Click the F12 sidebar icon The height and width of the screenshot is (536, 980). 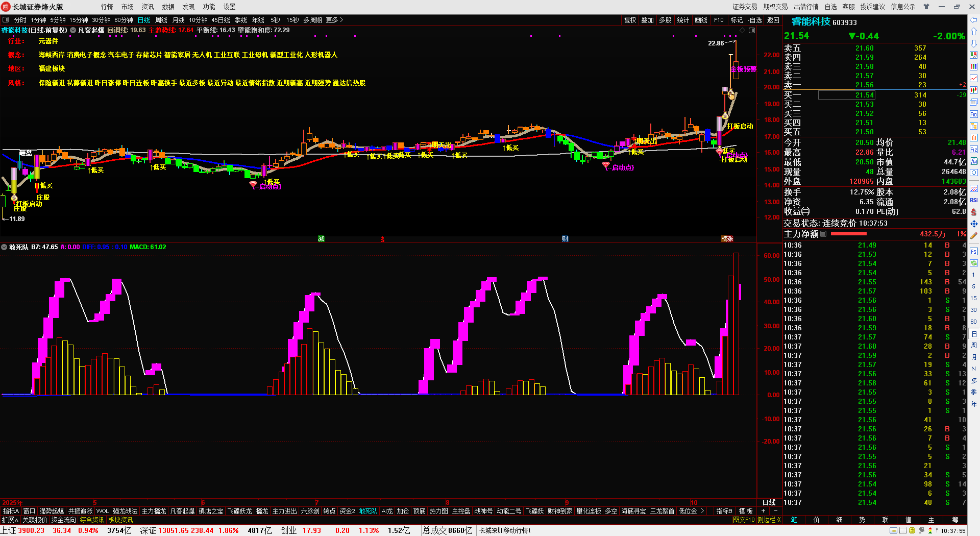[x=974, y=150]
